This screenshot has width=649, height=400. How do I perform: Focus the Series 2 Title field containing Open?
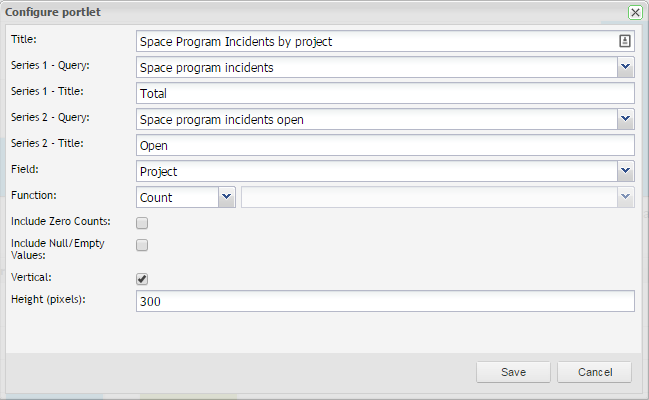pyautogui.click(x=385, y=145)
